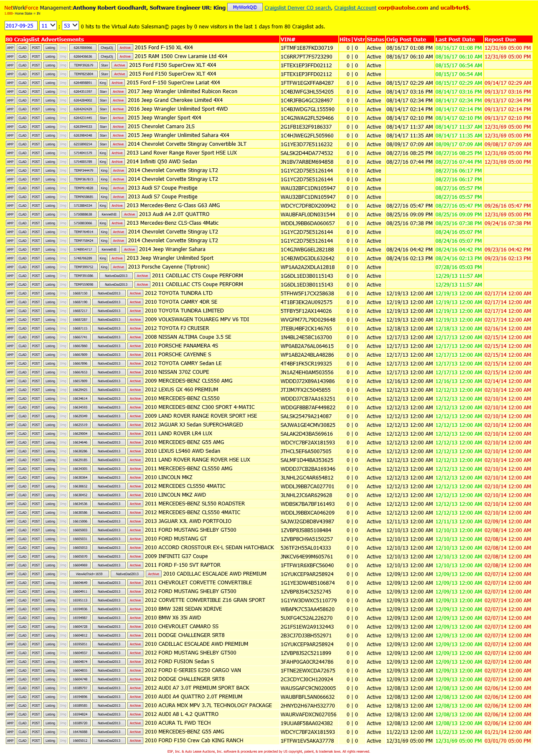Archive the 2015 RAM 1500 Crew Laramie ad
Viewport: 538px width, 756px height.
pos(125,56)
